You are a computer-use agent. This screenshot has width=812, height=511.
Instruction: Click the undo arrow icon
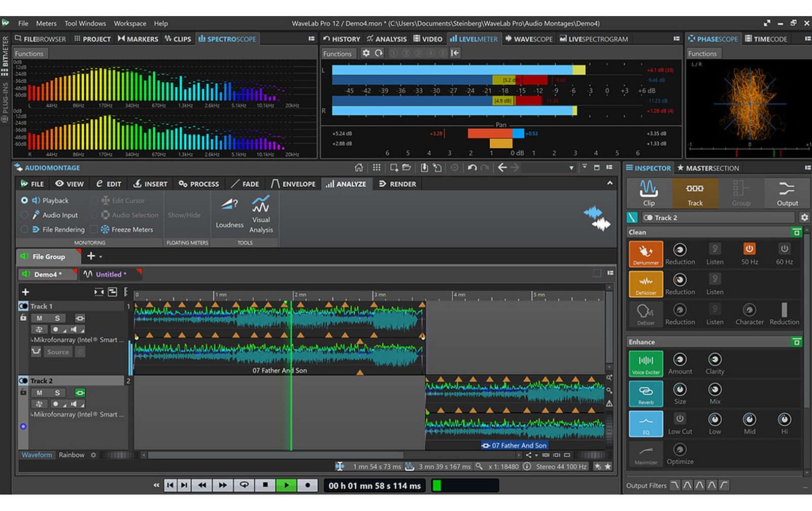[472, 167]
